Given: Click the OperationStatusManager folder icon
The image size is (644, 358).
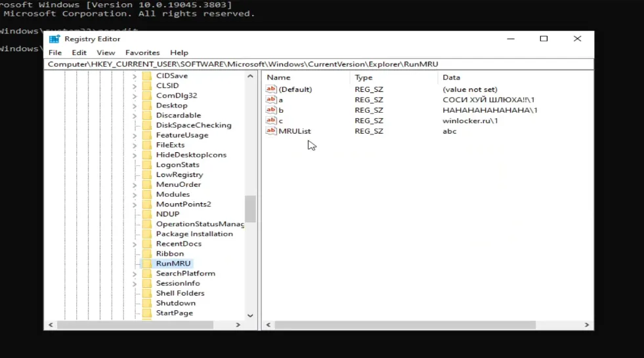Looking at the screenshot, I should (146, 224).
